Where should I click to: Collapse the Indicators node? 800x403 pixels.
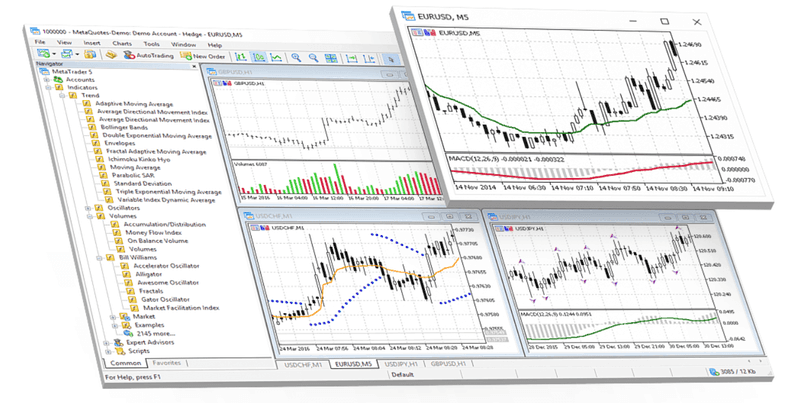click(48, 87)
